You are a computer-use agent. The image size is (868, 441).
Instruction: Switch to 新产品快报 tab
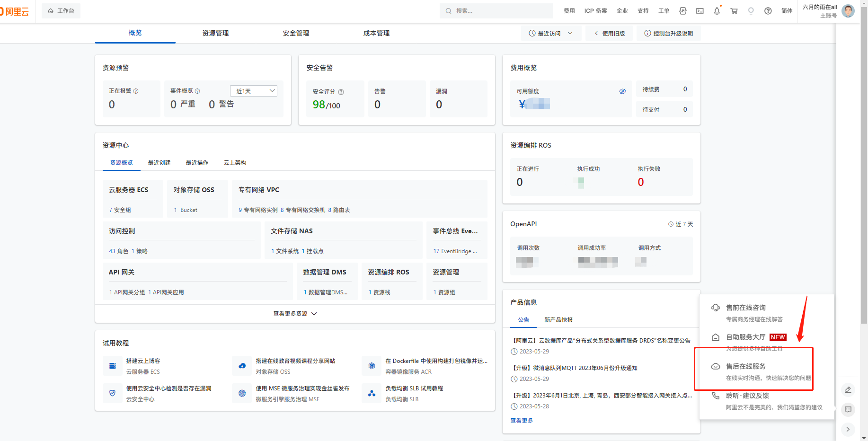(x=558, y=320)
